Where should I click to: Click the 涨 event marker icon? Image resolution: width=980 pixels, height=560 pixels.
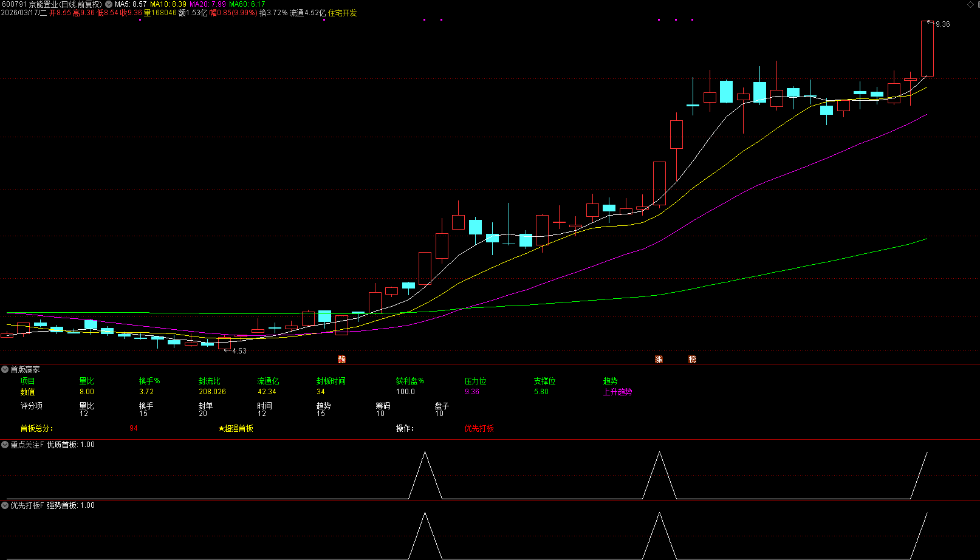[x=659, y=360]
